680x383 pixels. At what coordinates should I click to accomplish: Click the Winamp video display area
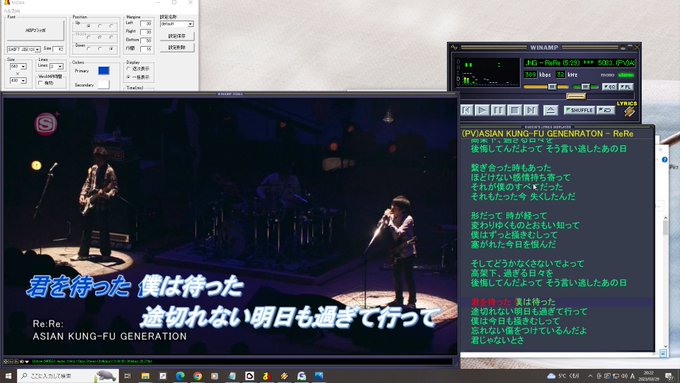230,226
